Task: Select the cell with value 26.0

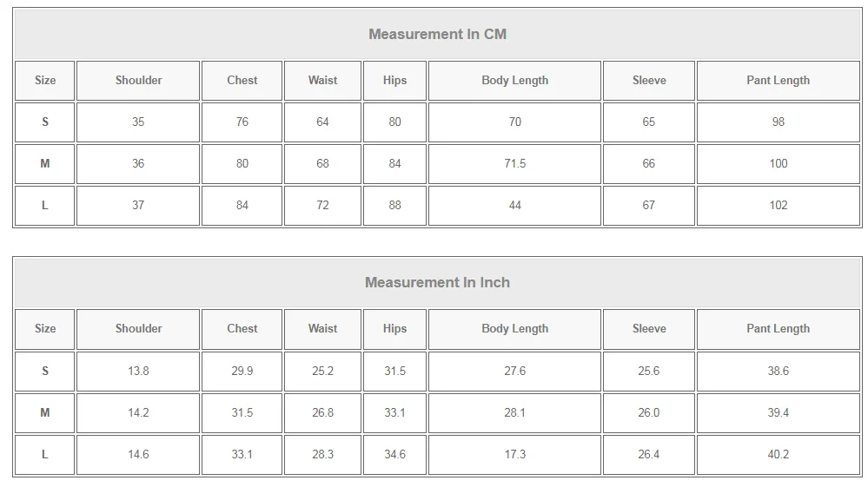Action: 649,413
